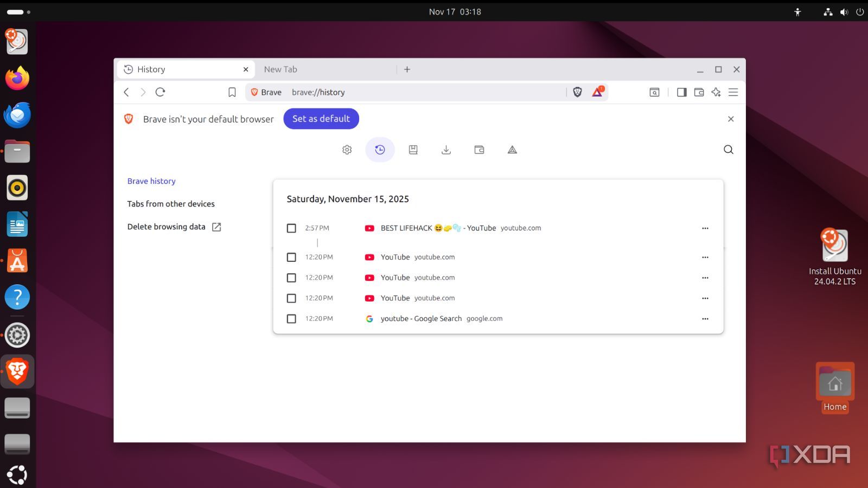Select the History tab
868x488 pixels.
[186, 69]
